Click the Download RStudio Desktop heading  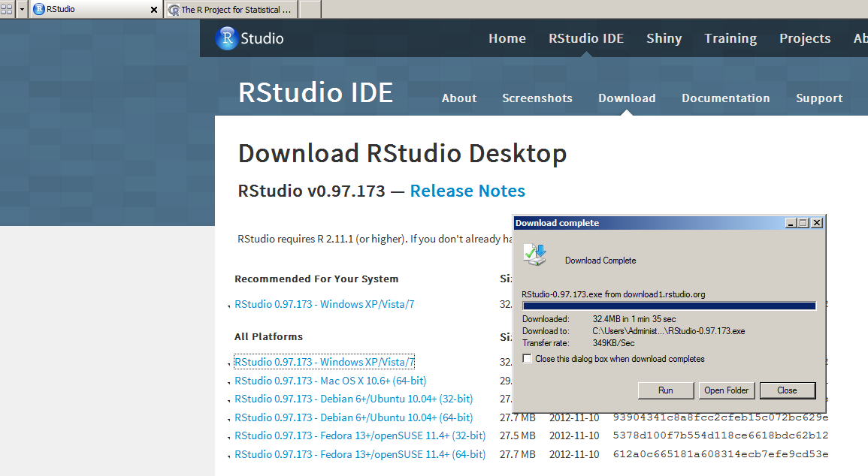(403, 154)
